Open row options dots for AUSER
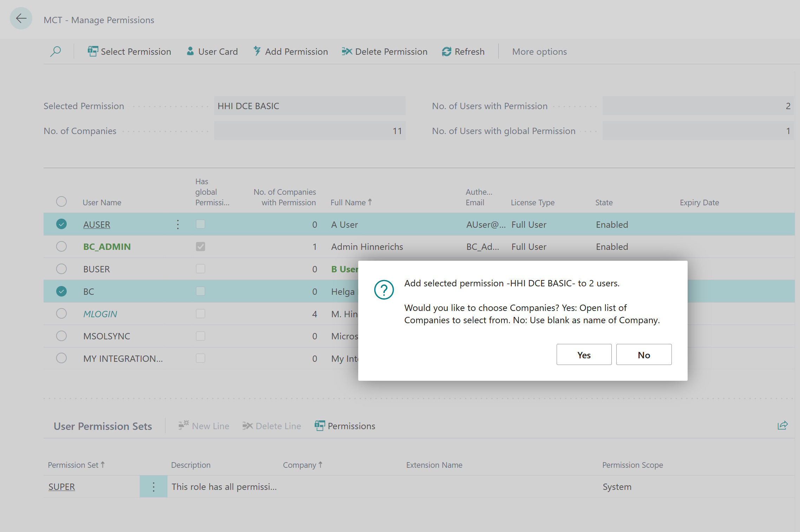The height and width of the screenshot is (532, 800). tap(178, 225)
